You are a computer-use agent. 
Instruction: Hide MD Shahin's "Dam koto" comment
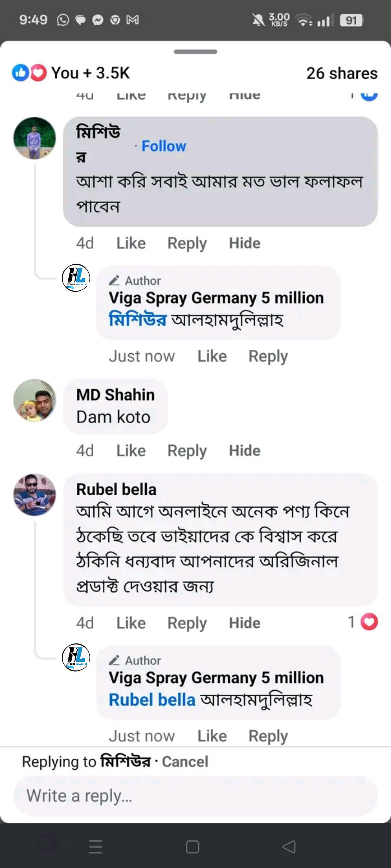[244, 451]
